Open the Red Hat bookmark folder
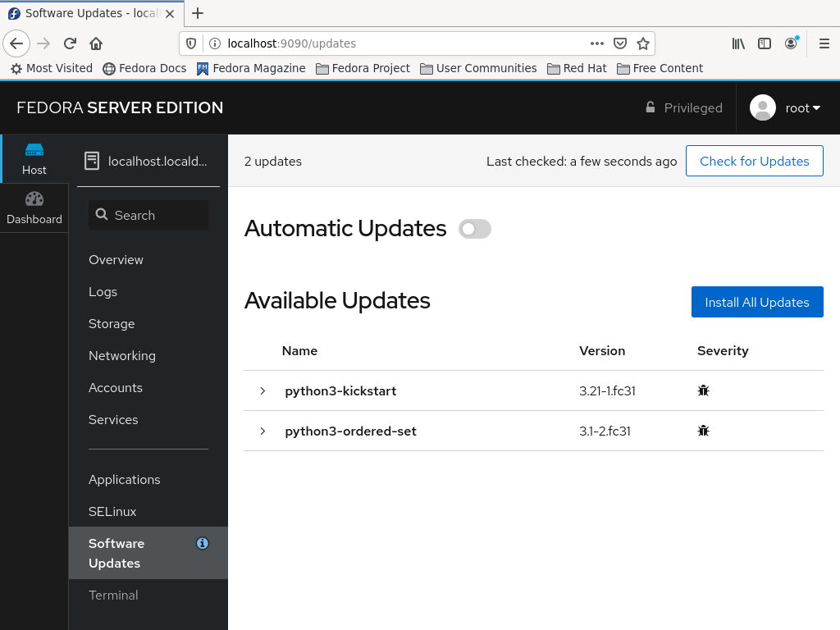Screen dimensions: 840x630 click(577, 68)
